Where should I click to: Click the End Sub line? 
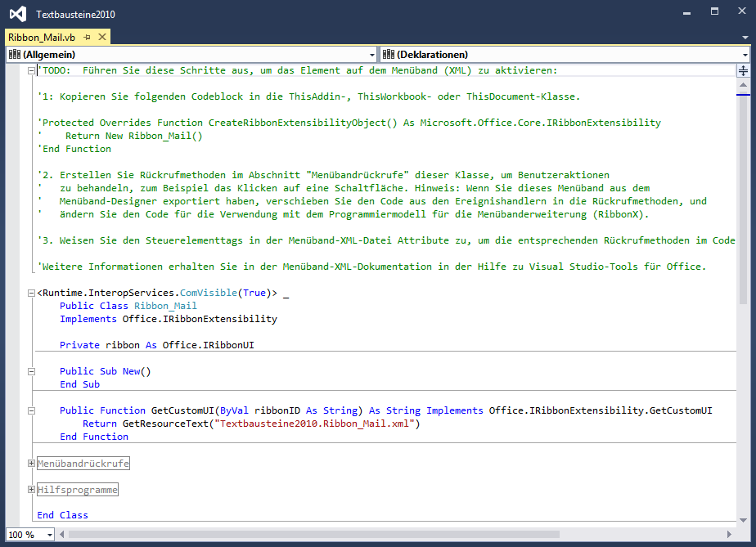(x=79, y=384)
